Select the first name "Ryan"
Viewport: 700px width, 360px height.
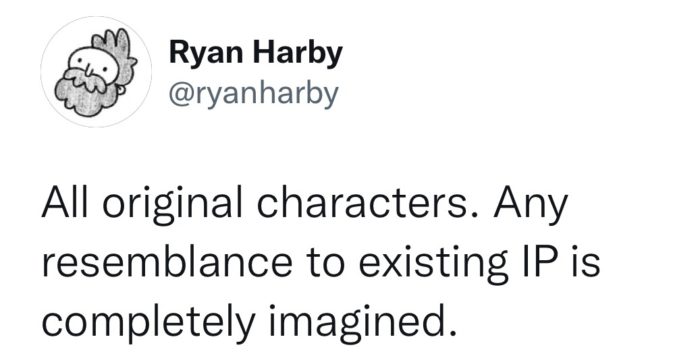click(x=206, y=54)
